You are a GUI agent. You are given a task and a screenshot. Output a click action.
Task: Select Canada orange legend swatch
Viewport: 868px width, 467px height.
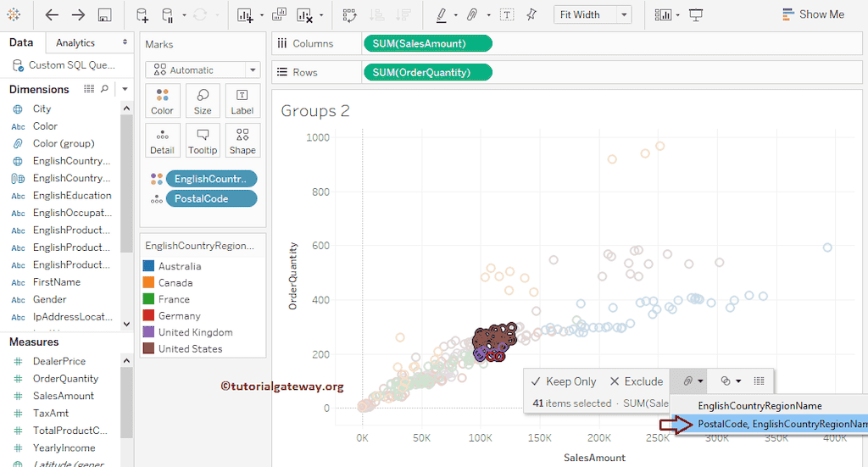[x=149, y=282]
